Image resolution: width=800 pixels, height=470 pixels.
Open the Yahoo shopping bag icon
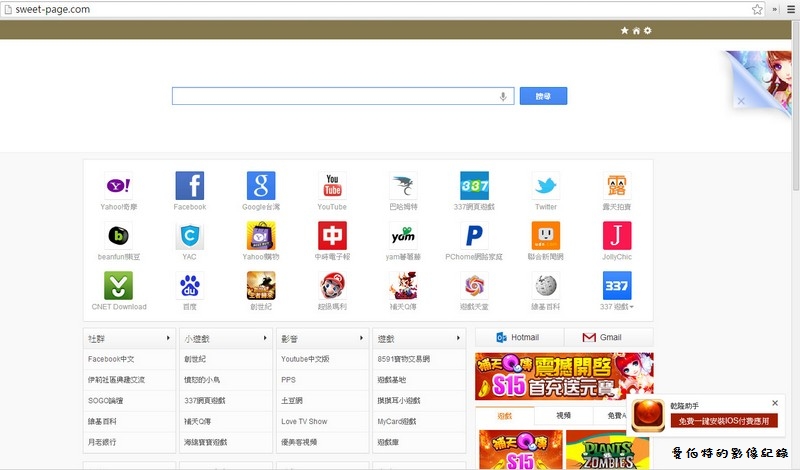click(261, 236)
